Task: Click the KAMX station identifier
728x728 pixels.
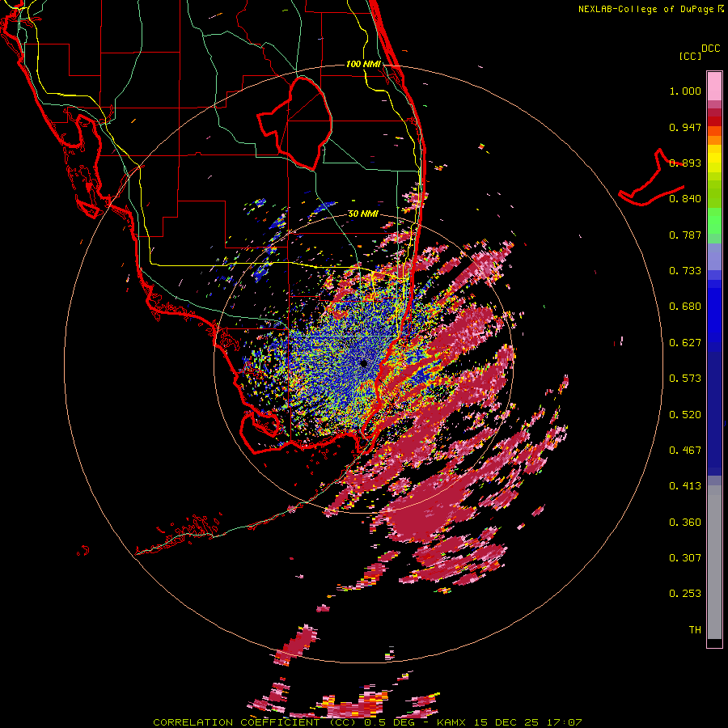Action: pos(452,722)
